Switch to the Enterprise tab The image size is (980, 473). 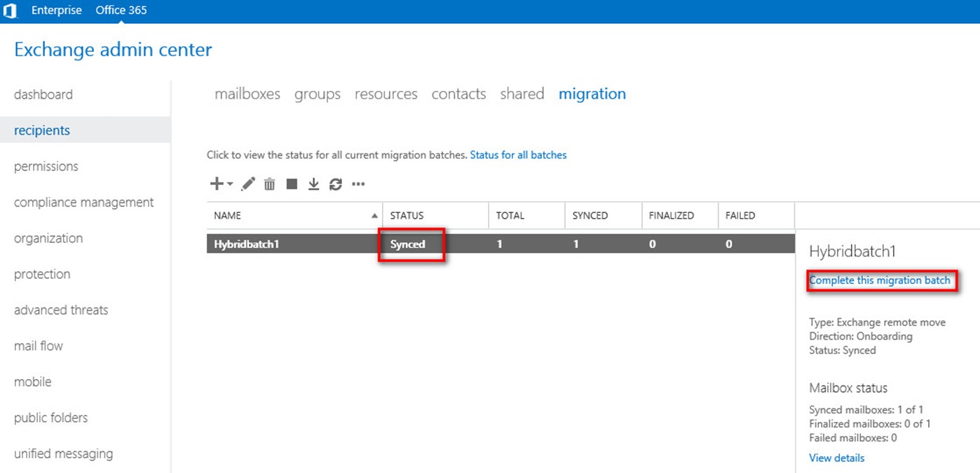coord(56,11)
